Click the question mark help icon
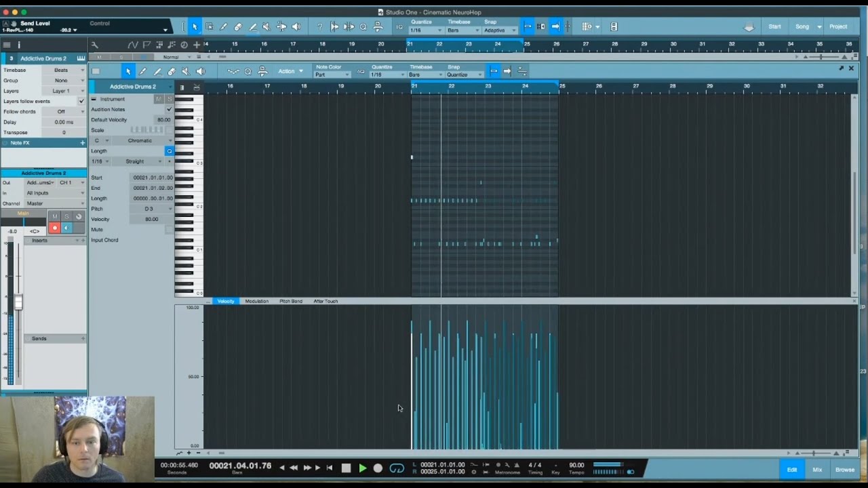 click(319, 26)
